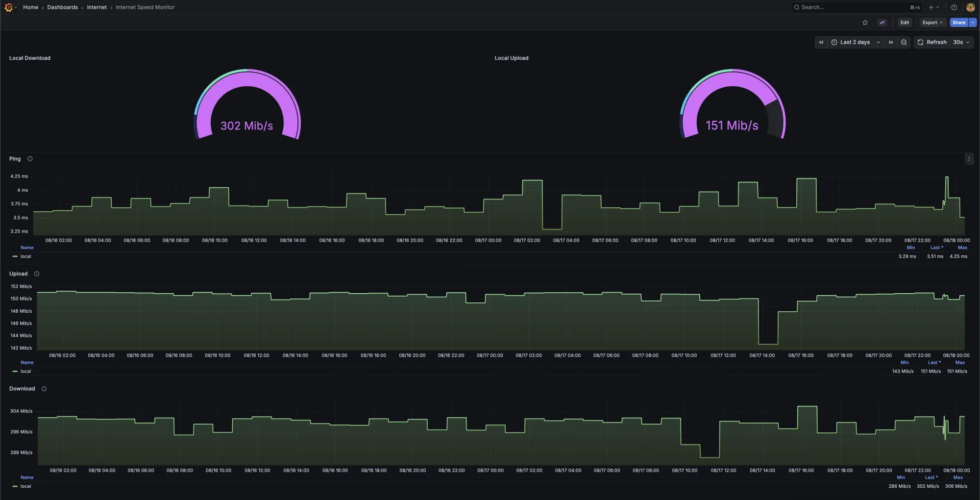The image size is (980, 500).
Task: Click the 3.29 ms Ping min value
Action: [x=907, y=256]
